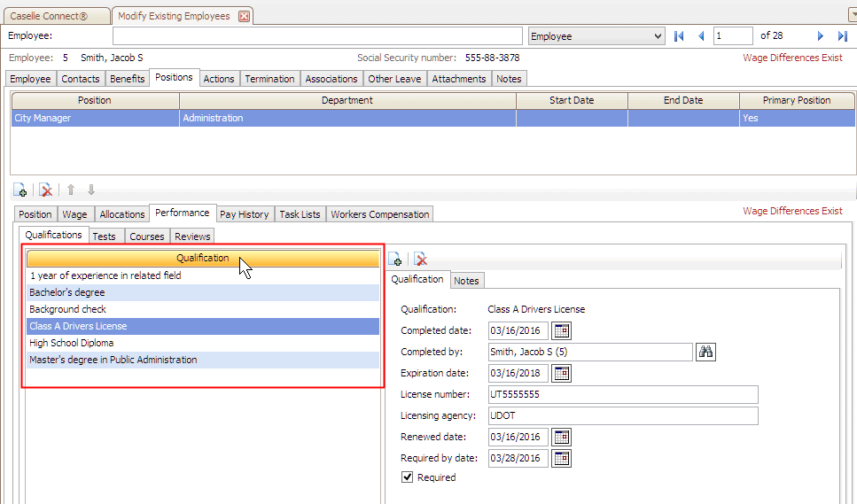
Task: Sort by Qualification column header
Action: [x=202, y=259]
